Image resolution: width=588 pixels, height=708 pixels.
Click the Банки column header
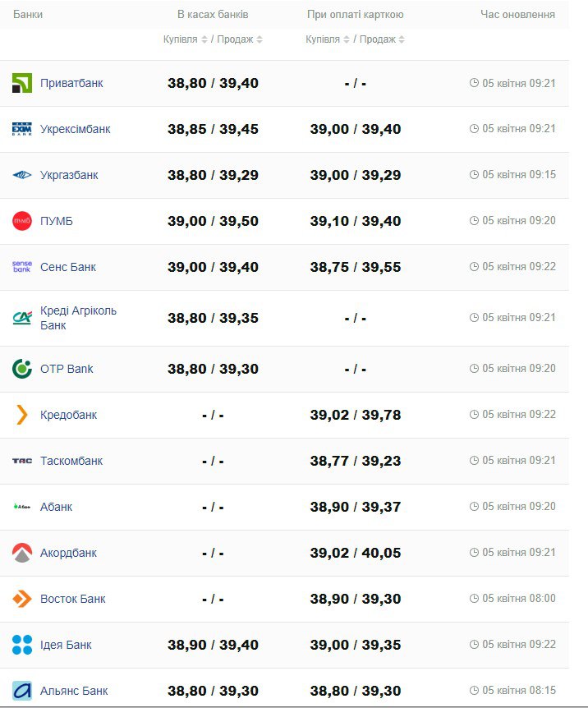[x=28, y=15]
